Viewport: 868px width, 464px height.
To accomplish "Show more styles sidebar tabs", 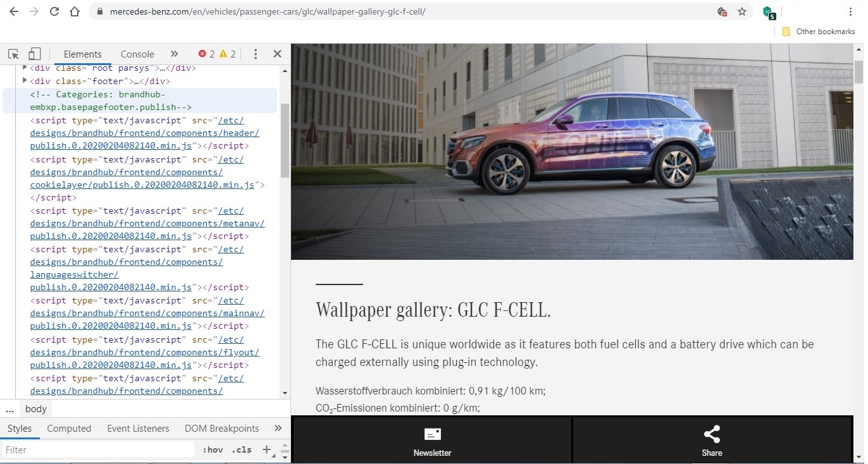I will (278, 429).
